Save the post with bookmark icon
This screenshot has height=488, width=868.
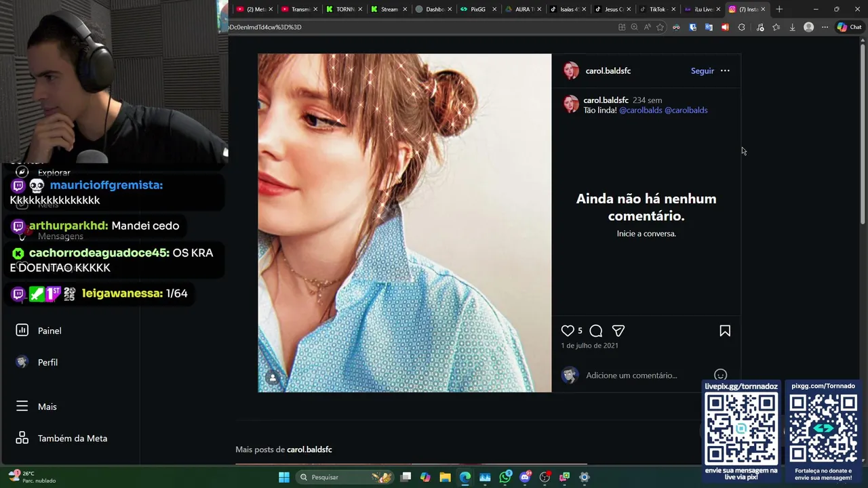tap(725, 331)
